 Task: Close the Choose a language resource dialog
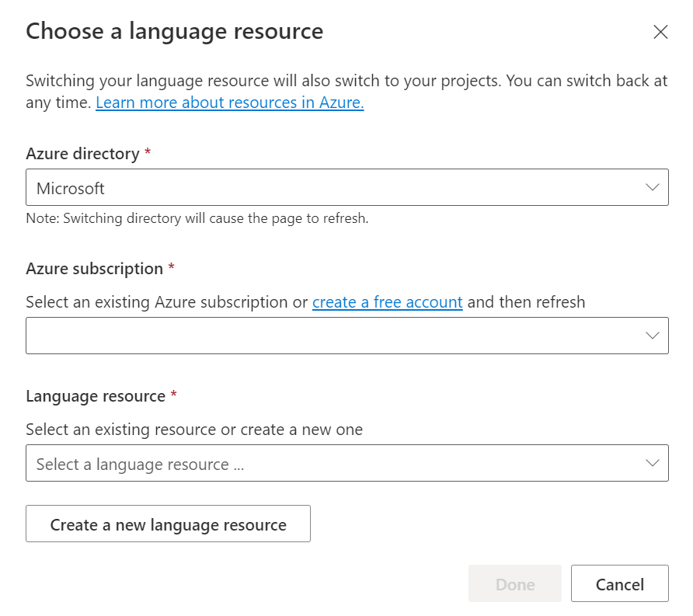660,32
